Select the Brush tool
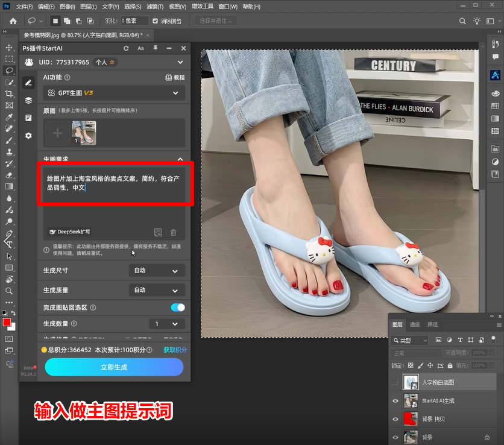This screenshot has height=445, width=504. point(9,140)
